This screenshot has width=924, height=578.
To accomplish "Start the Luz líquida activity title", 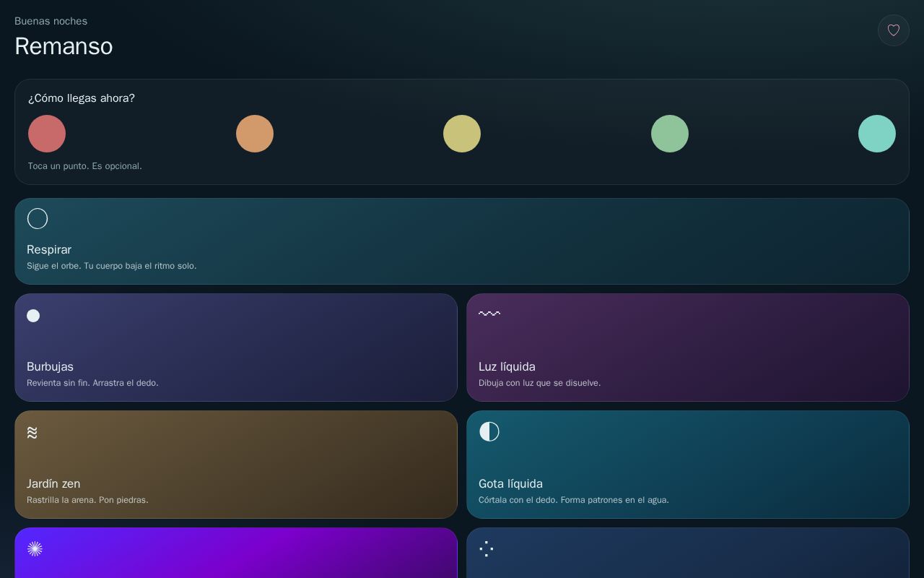I will click(507, 367).
